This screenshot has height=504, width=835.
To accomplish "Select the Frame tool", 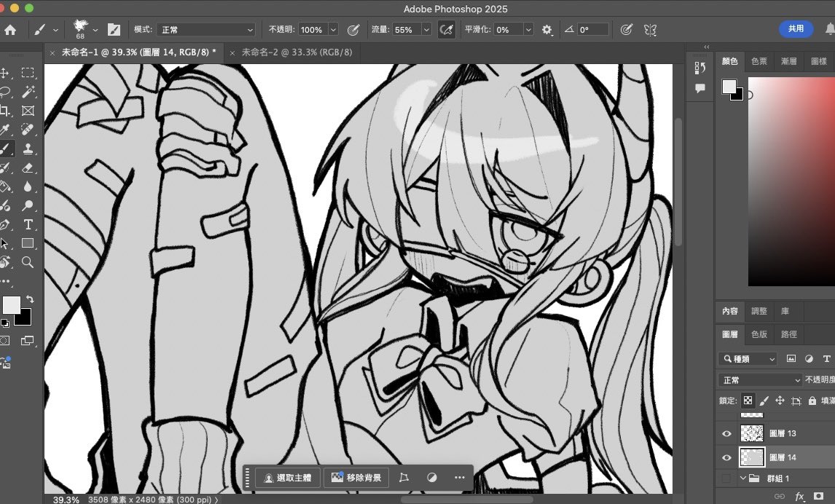I will pyautogui.click(x=28, y=111).
